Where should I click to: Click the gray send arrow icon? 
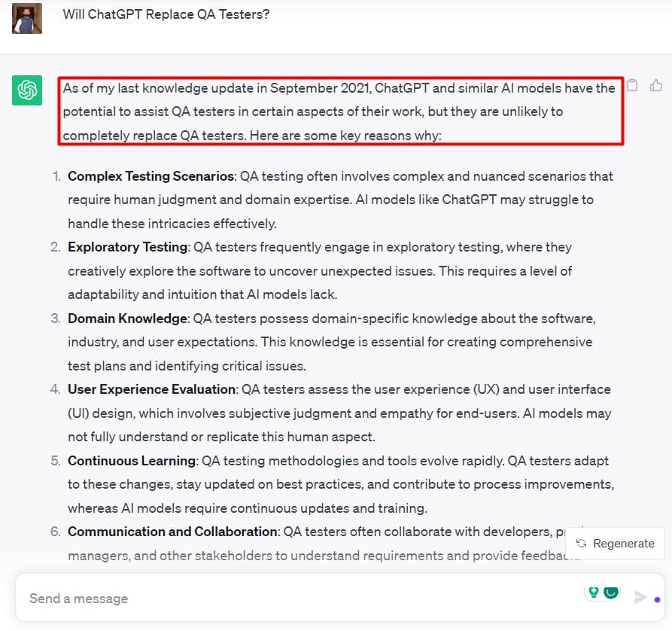point(640,597)
